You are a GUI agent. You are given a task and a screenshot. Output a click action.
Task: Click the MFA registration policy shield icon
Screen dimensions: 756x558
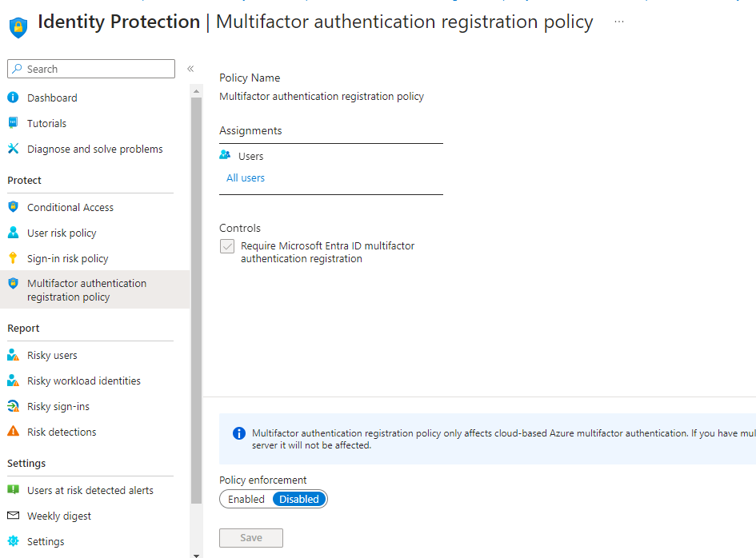13,283
